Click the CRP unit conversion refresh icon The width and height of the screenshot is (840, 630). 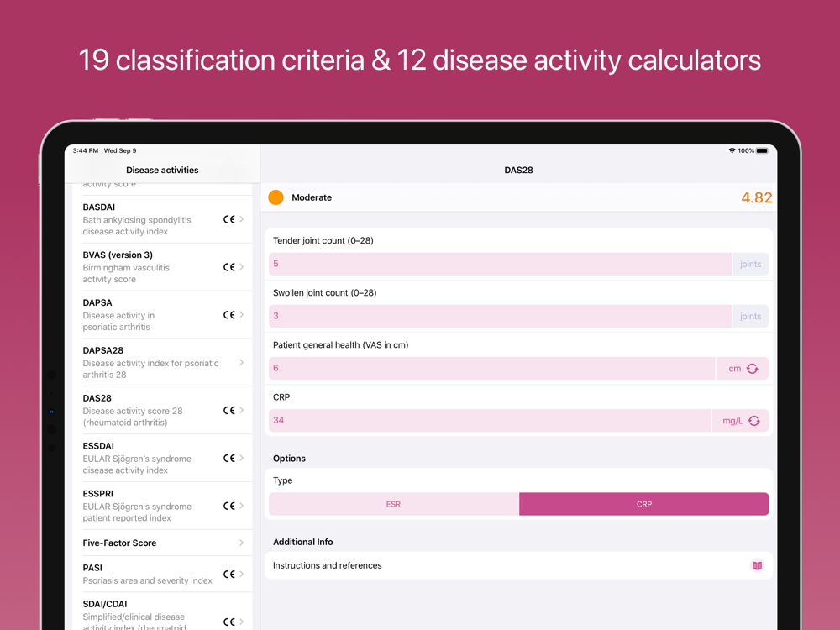click(x=753, y=421)
